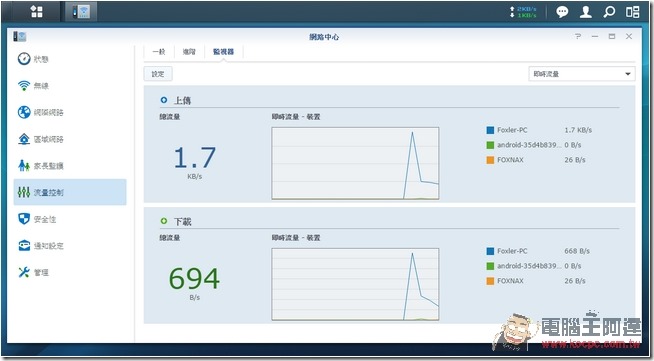Click the Network Center icon in window title bar
This screenshot has height=361, width=654.
pos(20,37)
